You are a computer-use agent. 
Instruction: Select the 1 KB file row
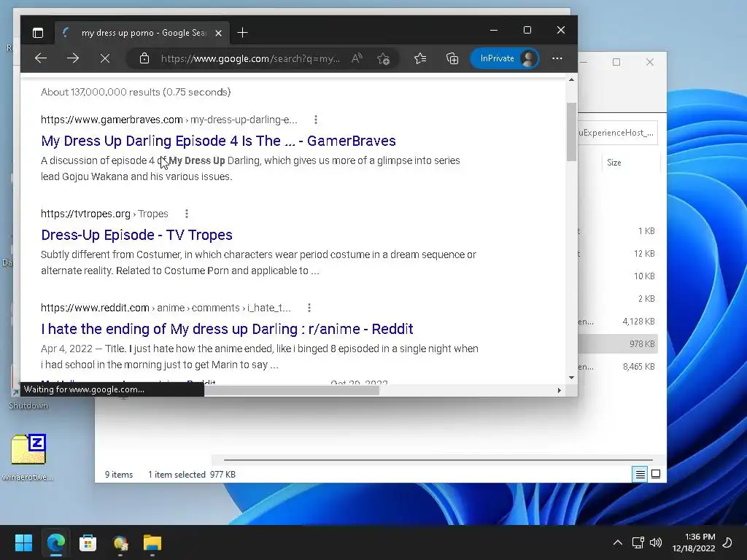click(x=618, y=231)
